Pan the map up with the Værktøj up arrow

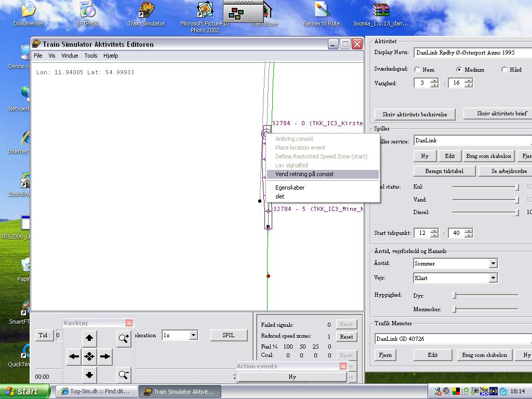tap(89, 338)
